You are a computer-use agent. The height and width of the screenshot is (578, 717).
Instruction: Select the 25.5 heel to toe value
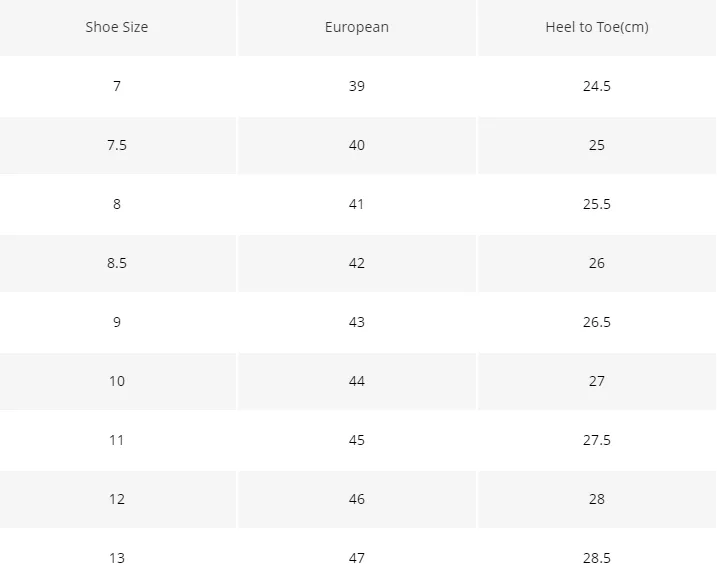[x=597, y=204]
